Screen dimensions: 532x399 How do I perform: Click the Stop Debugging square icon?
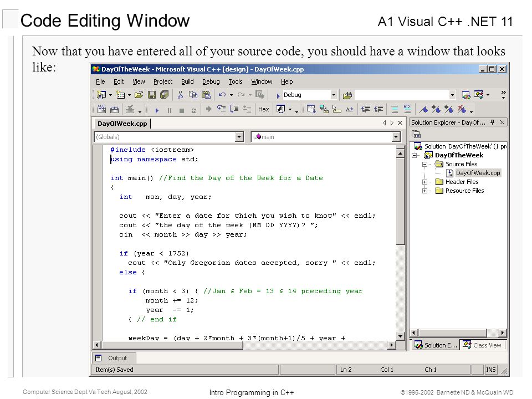(x=182, y=110)
